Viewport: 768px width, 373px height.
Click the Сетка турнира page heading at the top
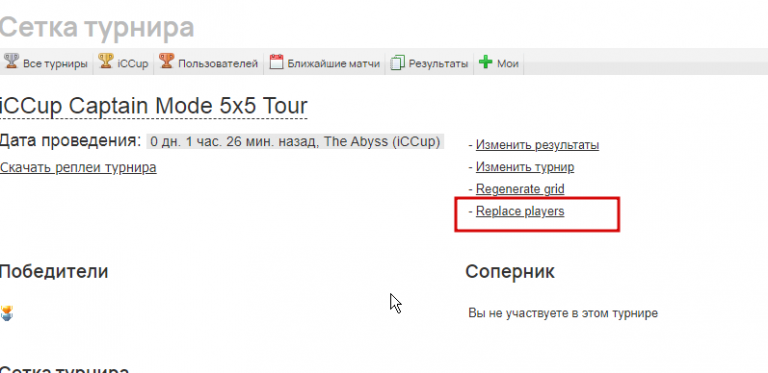(97, 27)
